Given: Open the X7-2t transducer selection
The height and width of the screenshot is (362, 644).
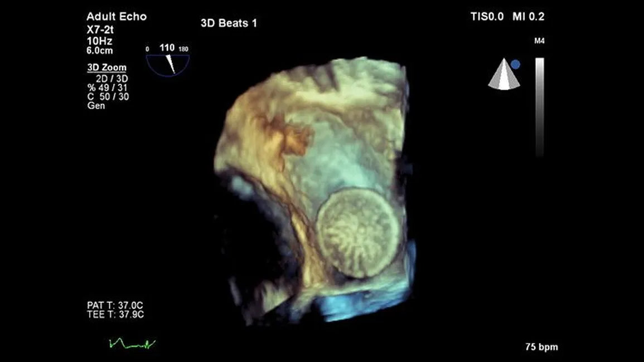Looking at the screenshot, I should tap(101, 31).
